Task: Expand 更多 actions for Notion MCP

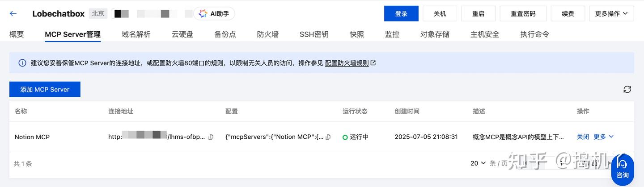Action: click(x=604, y=137)
